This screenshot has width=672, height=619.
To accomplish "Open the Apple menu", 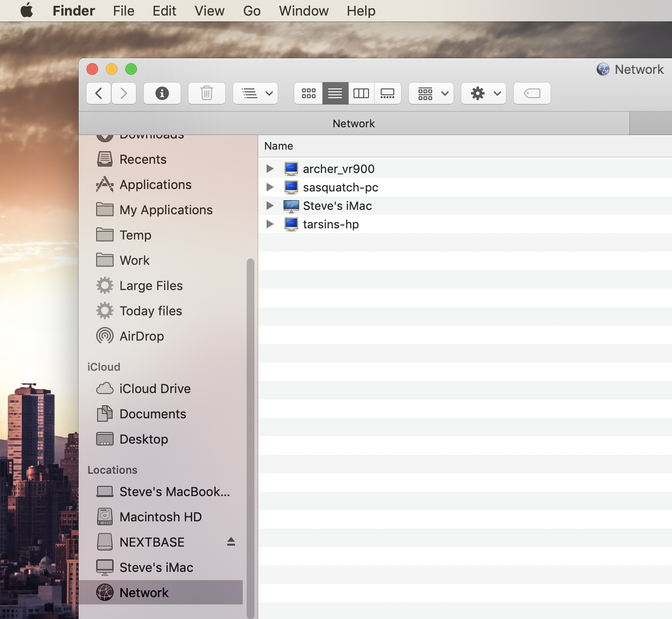I will click(x=27, y=10).
